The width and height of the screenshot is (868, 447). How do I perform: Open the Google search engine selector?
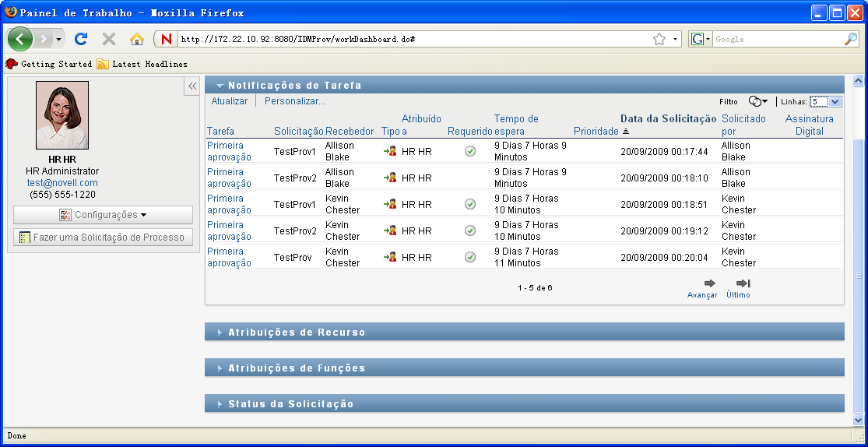(701, 40)
